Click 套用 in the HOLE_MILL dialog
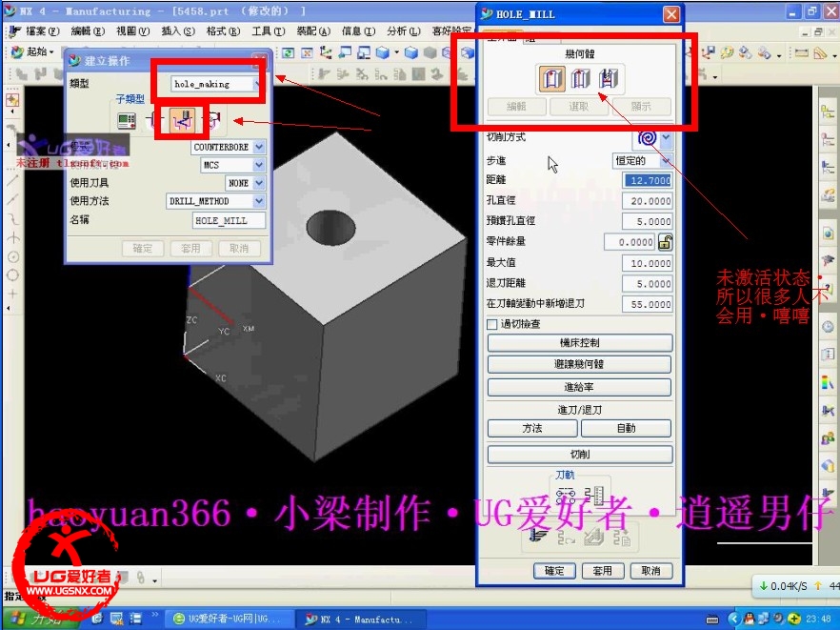This screenshot has width=840, height=630. pyautogui.click(x=603, y=571)
